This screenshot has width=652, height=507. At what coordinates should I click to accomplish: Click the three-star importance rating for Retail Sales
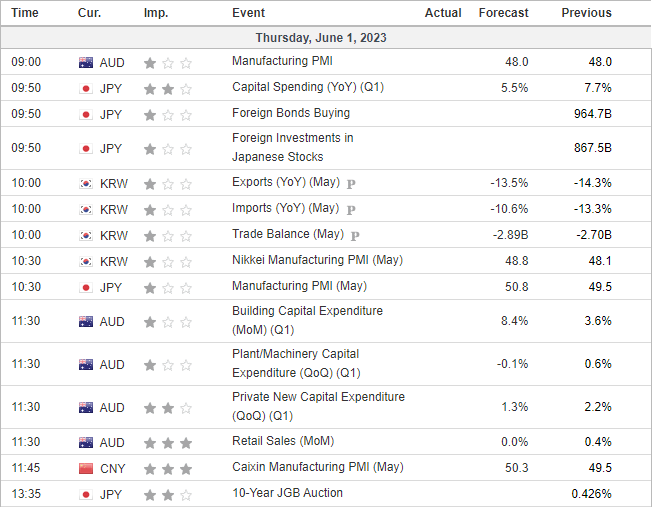pos(168,443)
